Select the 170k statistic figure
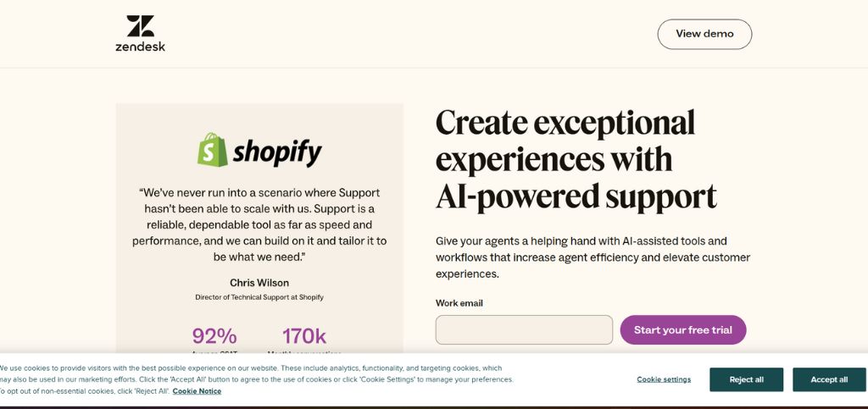The width and height of the screenshot is (868, 409). point(304,336)
